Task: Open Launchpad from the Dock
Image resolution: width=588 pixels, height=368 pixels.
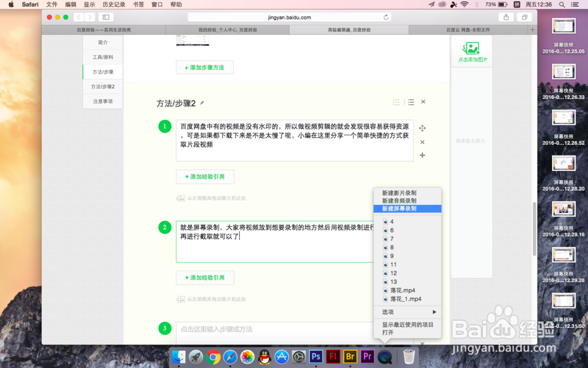Action: (195, 356)
